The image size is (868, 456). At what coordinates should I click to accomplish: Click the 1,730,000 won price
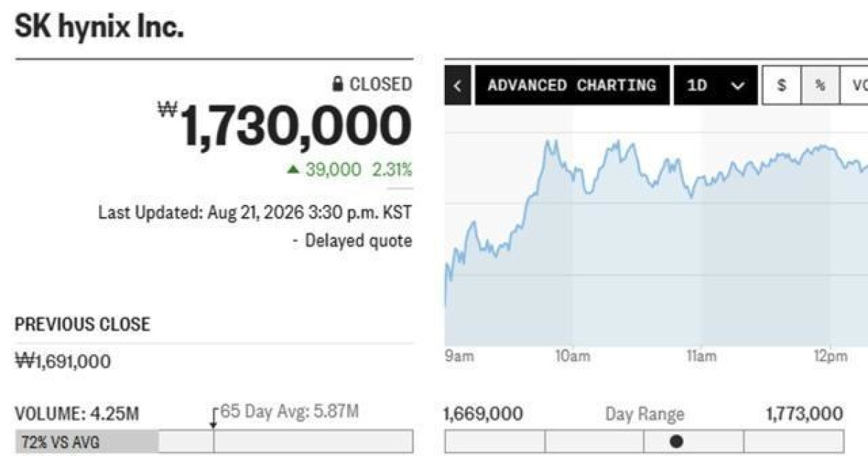coord(285,126)
